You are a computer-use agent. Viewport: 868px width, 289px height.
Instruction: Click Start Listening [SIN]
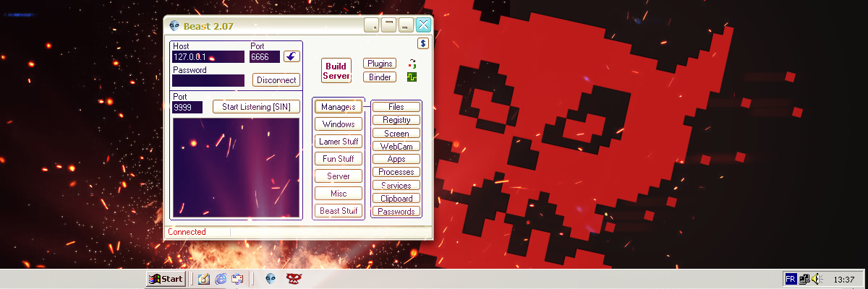pos(256,107)
